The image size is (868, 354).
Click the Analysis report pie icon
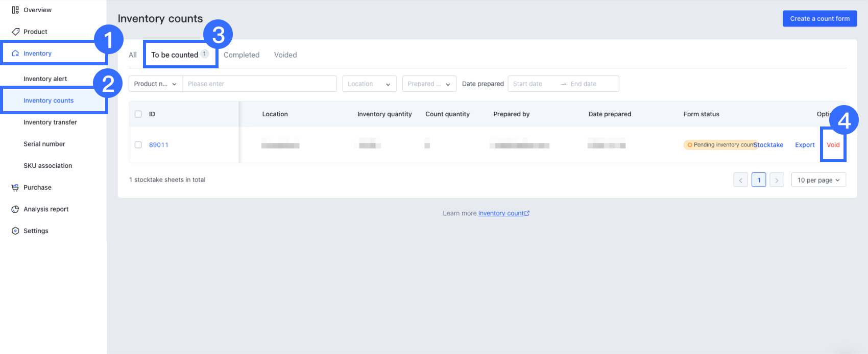click(15, 209)
